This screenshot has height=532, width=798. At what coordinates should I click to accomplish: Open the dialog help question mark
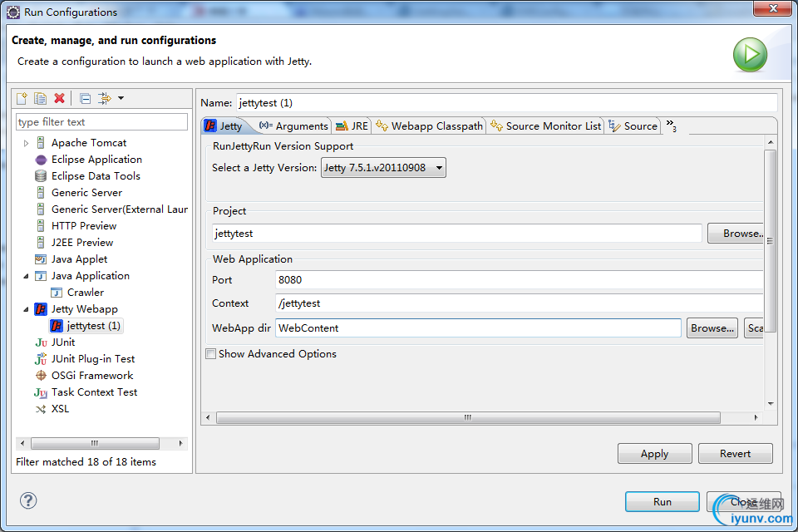click(x=28, y=500)
